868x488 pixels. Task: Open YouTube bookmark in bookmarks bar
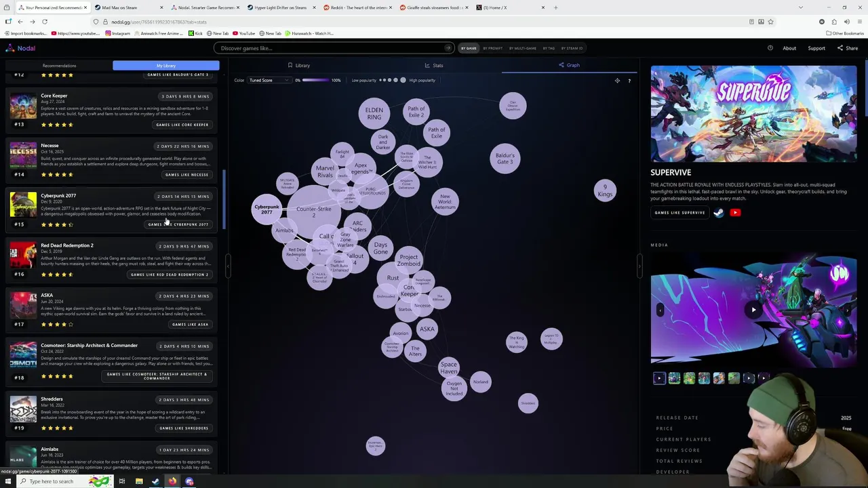tap(243, 33)
